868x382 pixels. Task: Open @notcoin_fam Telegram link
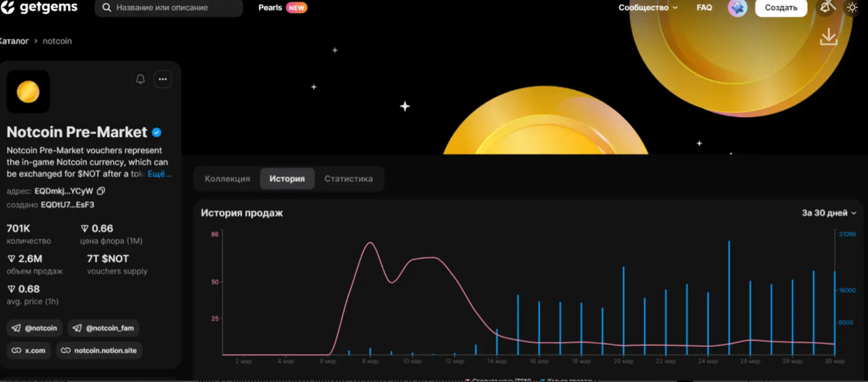point(103,328)
